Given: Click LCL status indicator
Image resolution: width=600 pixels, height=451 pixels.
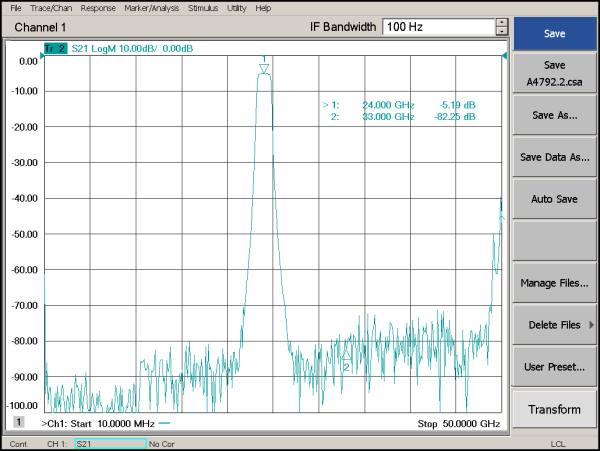Looking at the screenshot, I should (x=558, y=444).
